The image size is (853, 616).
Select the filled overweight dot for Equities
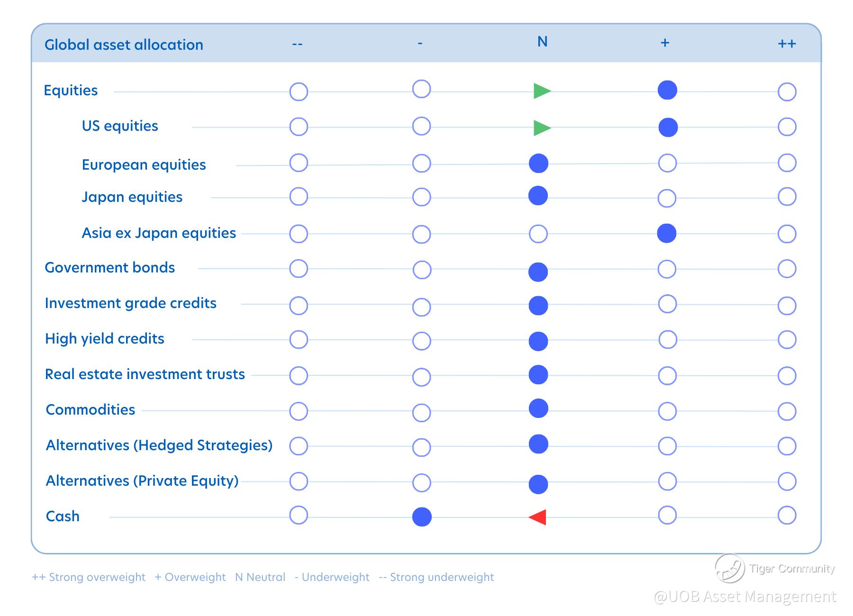click(667, 90)
